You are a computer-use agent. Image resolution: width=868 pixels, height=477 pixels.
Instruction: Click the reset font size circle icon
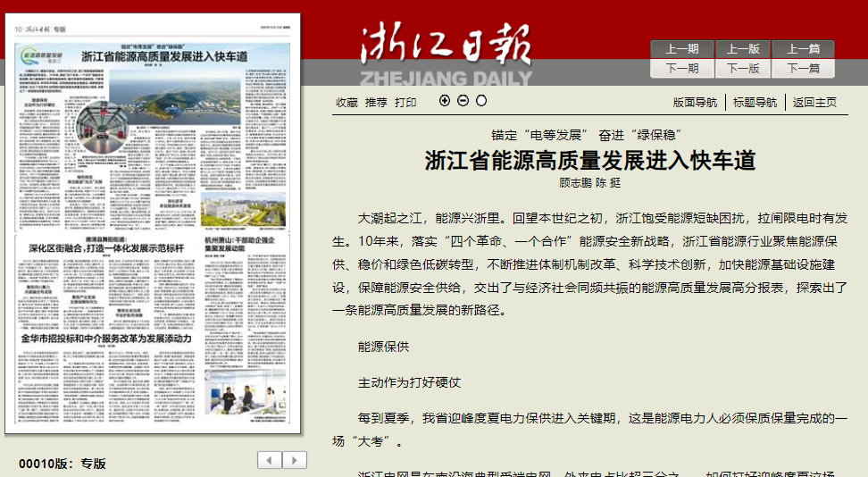pyautogui.click(x=481, y=101)
